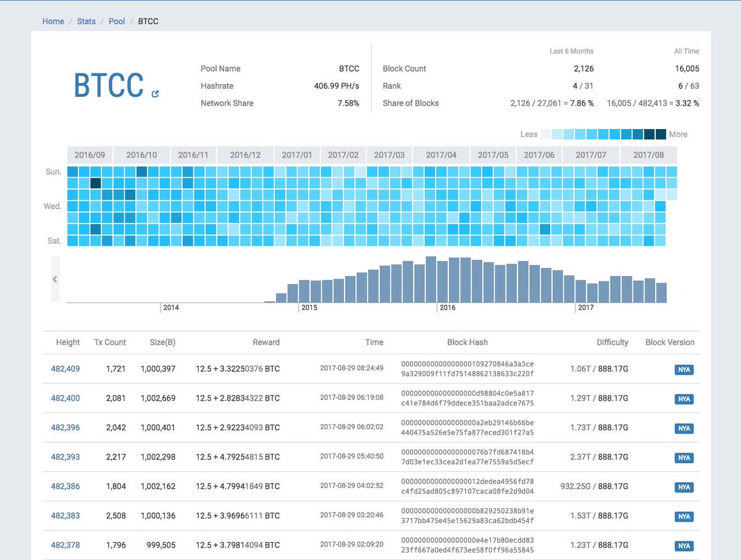Open BTCC external link icon

155,94
